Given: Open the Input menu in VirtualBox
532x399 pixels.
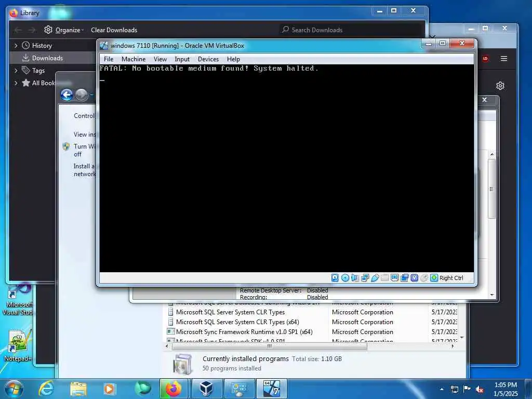Looking at the screenshot, I should [x=182, y=59].
